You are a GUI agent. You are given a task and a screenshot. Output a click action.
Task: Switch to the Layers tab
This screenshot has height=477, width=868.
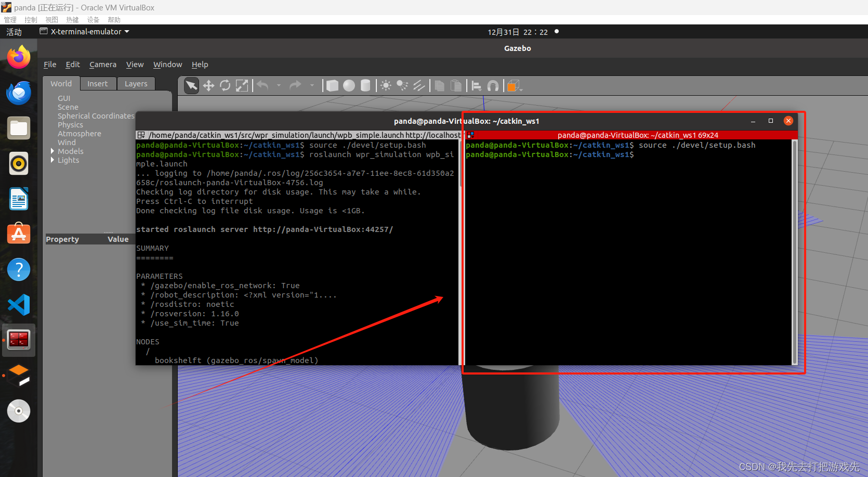coord(136,84)
